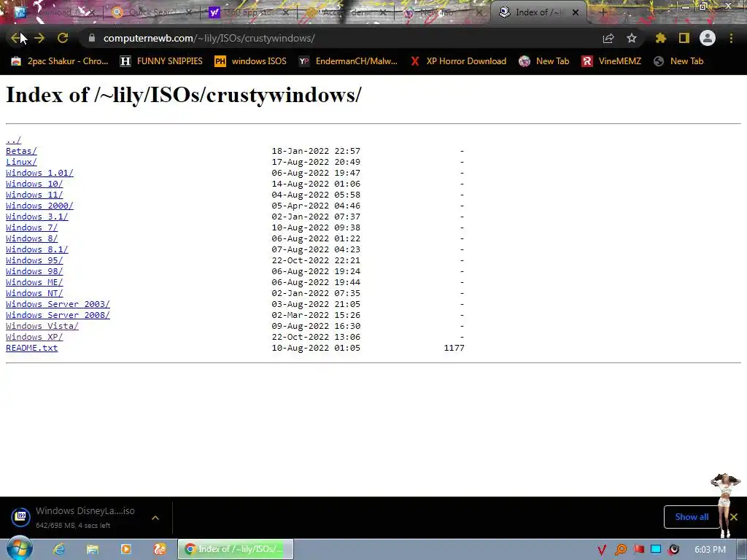Open the Windows ME/ folder
Viewport: 747px width, 560px height.
[x=34, y=282]
